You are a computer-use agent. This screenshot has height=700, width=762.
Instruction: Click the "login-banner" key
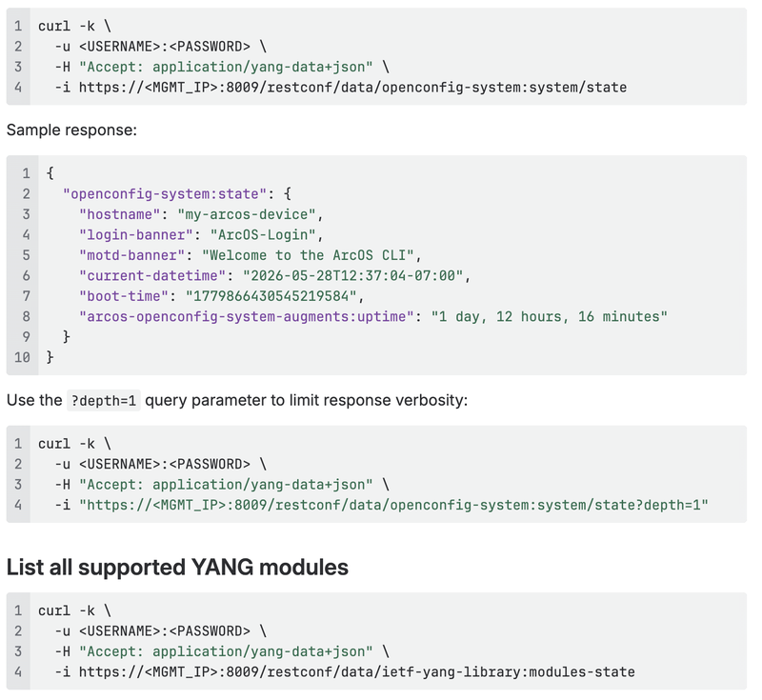(x=136, y=234)
